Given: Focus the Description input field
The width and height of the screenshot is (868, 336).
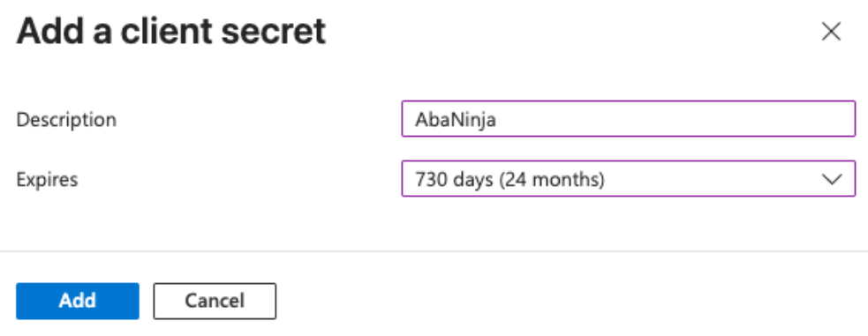Looking at the screenshot, I should click(629, 119).
